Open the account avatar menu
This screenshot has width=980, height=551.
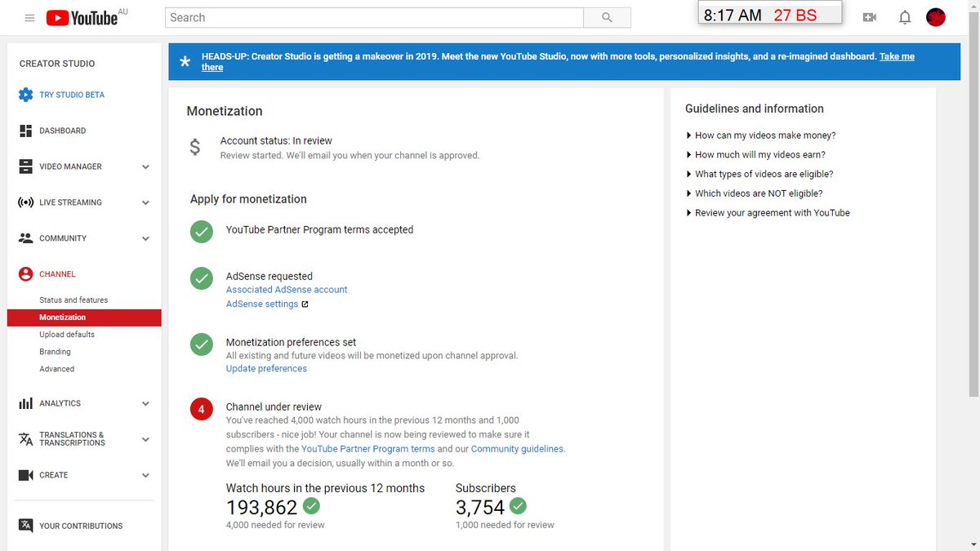[x=936, y=17]
